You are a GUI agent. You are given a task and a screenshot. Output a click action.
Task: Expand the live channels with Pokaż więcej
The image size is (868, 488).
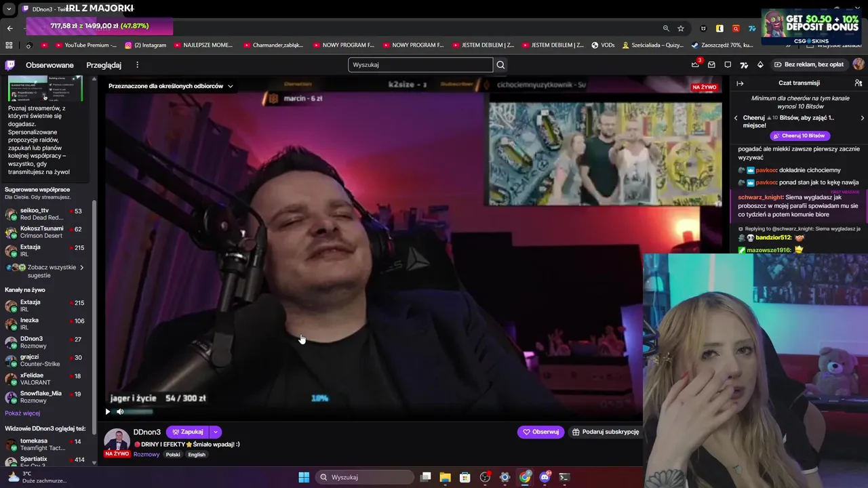pyautogui.click(x=22, y=413)
